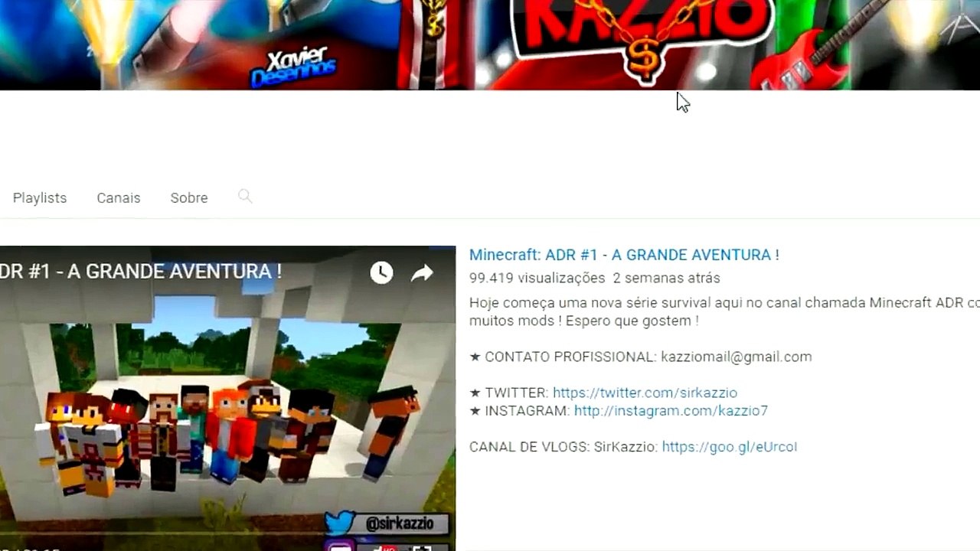The height and width of the screenshot is (551, 980).
Task: Play the featured Minecraft video thumbnail
Action: (227, 398)
